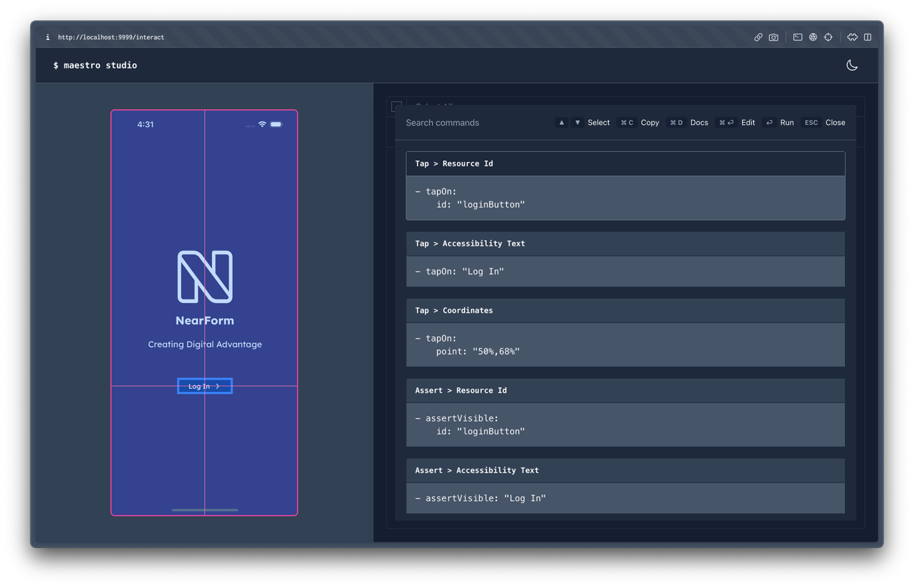Click the down arrow select key
The width and height of the screenshot is (914, 588).
[x=577, y=123]
